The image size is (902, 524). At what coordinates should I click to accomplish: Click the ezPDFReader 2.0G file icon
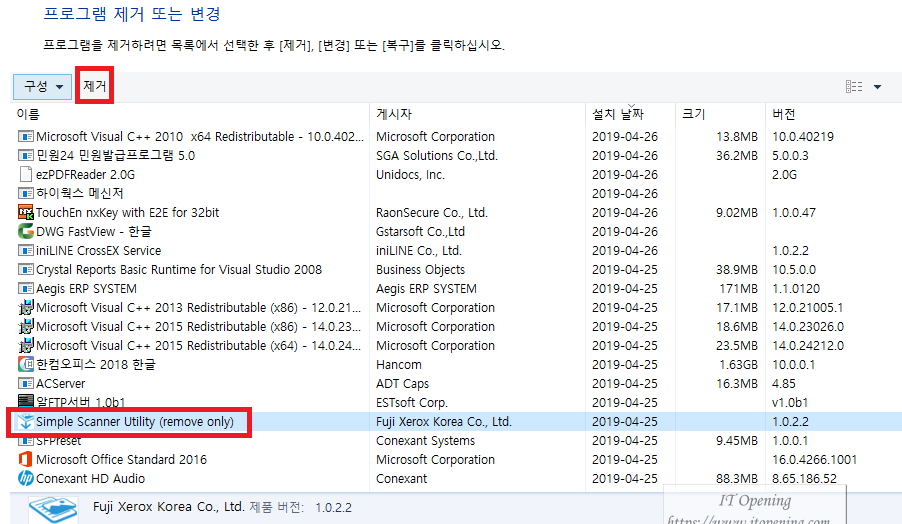coord(26,175)
